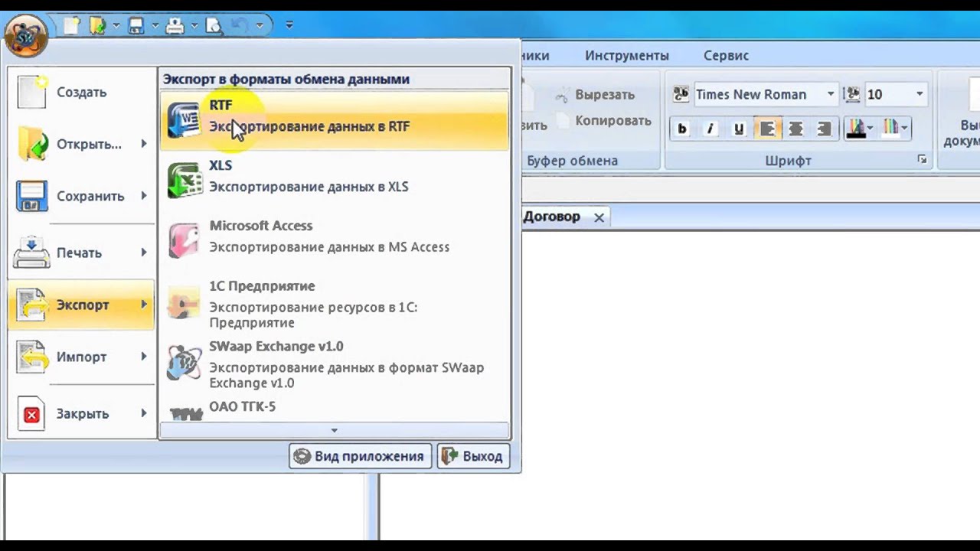Choose Закрыть in the application menu

click(81, 413)
